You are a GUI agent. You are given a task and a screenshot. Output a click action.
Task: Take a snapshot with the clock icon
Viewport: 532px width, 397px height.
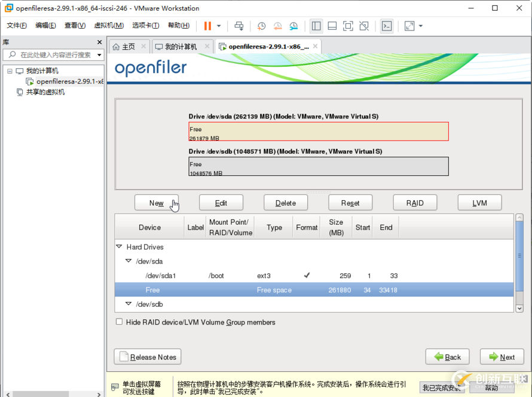262,26
